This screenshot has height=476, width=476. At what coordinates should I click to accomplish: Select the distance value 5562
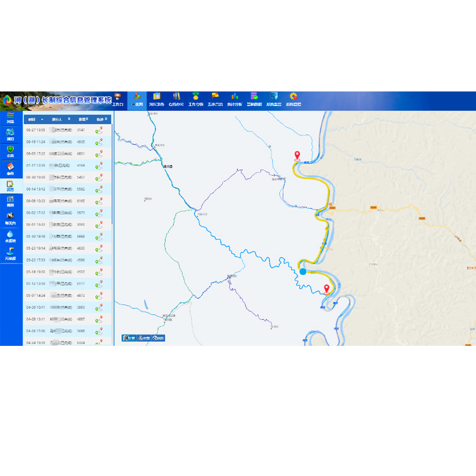(x=81, y=189)
